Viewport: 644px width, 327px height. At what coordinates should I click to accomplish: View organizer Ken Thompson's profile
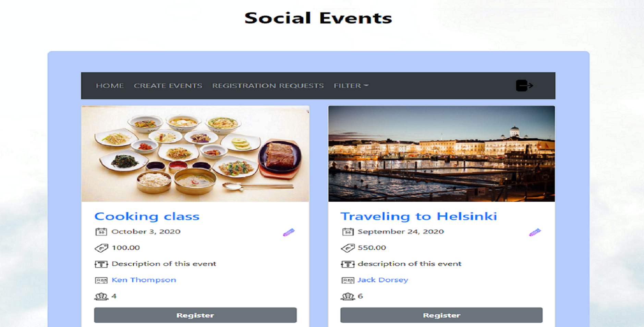pos(144,280)
